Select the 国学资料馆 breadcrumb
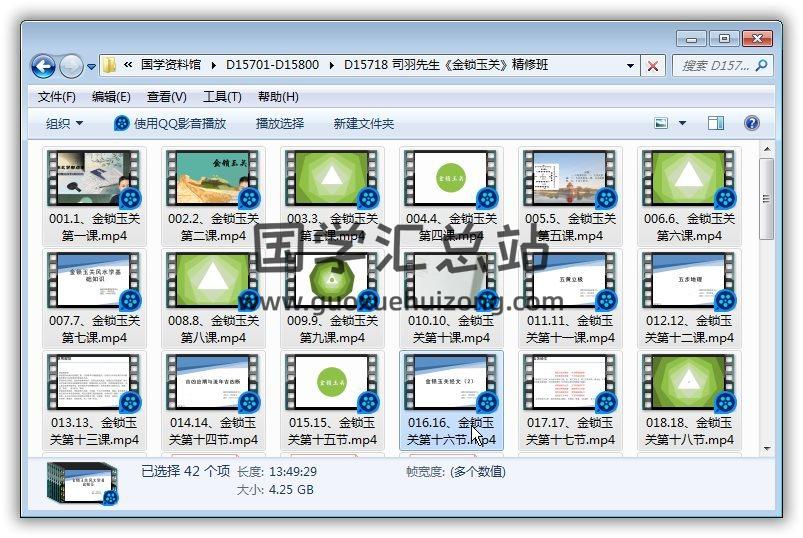This screenshot has height=538, width=803. [x=171, y=65]
